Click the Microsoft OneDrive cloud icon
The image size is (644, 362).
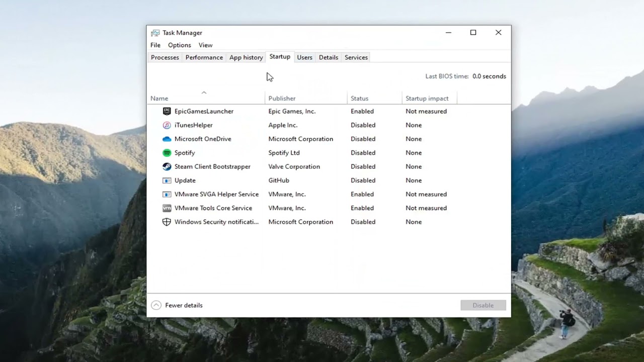[167, 139]
